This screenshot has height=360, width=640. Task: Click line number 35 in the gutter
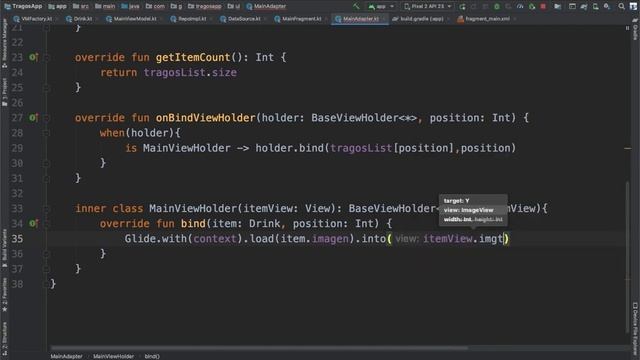[x=17, y=239]
